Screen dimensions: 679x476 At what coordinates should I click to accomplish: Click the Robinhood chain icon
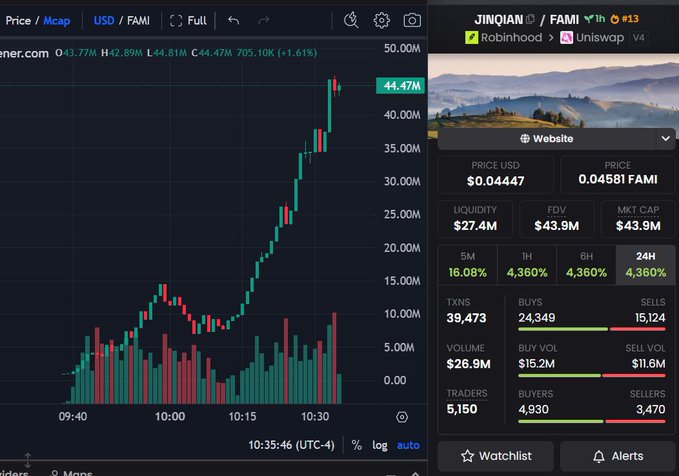[471, 37]
